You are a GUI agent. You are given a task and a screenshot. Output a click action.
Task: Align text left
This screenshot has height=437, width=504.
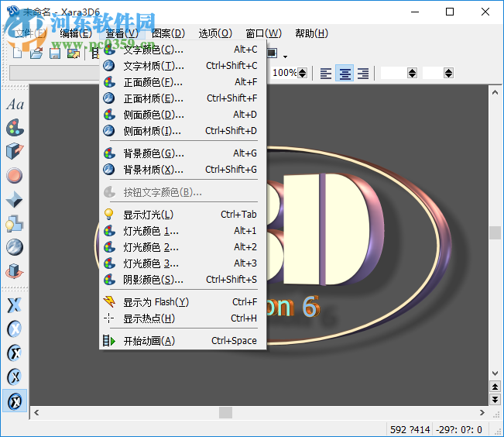[x=326, y=74]
